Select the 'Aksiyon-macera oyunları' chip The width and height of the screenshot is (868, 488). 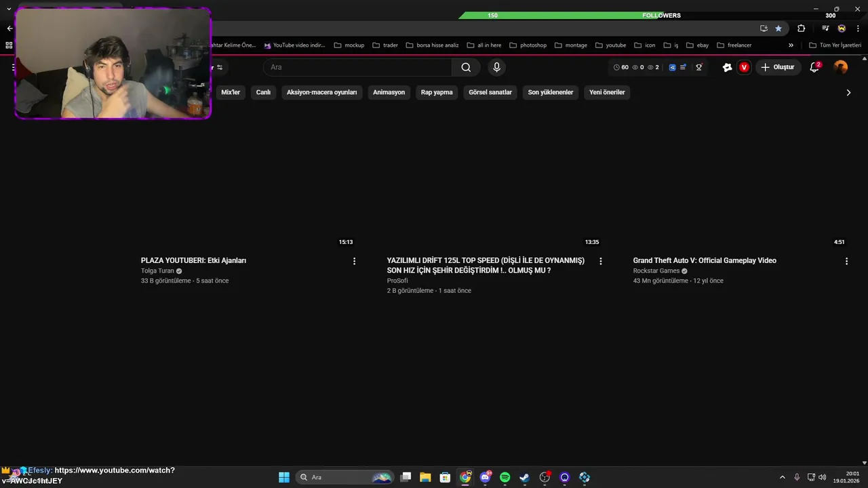[x=321, y=92]
